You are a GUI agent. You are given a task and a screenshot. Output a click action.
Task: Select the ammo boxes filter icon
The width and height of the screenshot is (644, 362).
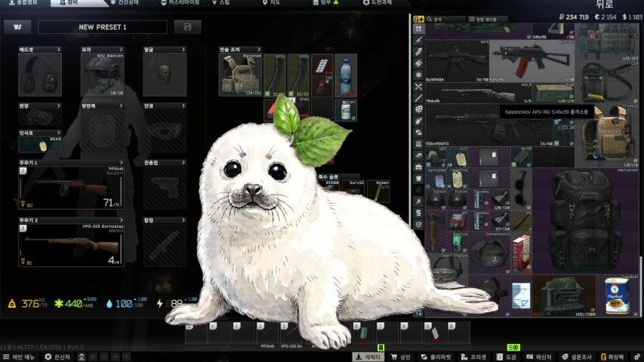[x=418, y=63]
